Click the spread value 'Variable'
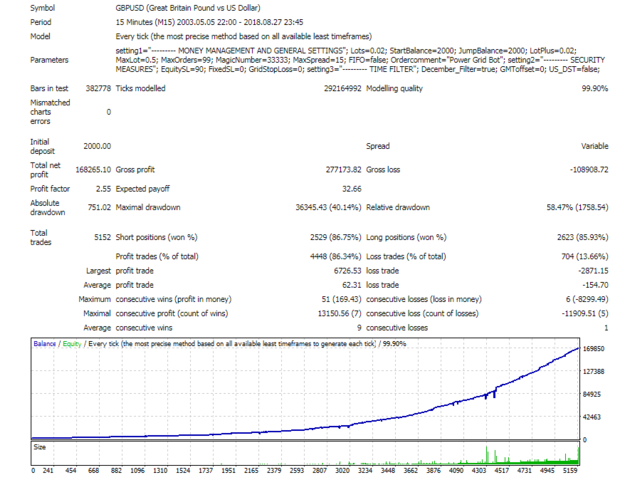This screenshot has width=640, height=480. coord(595,146)
